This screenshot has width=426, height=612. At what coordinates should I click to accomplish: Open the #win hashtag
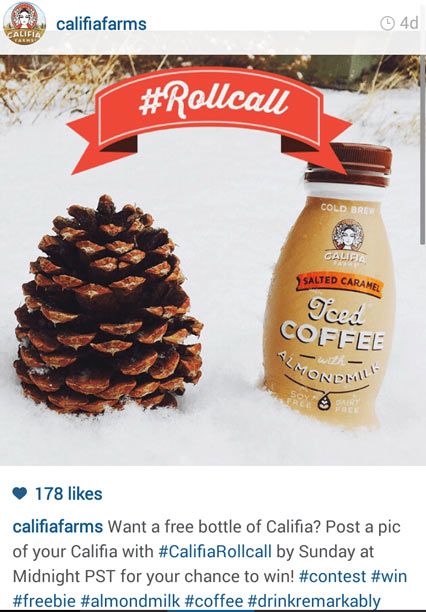389,576
